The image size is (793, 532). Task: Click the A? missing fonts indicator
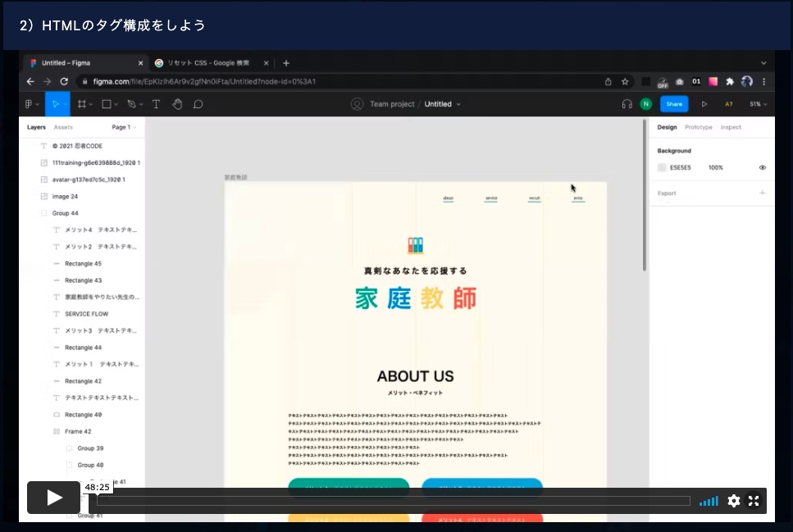click(729, 104)
